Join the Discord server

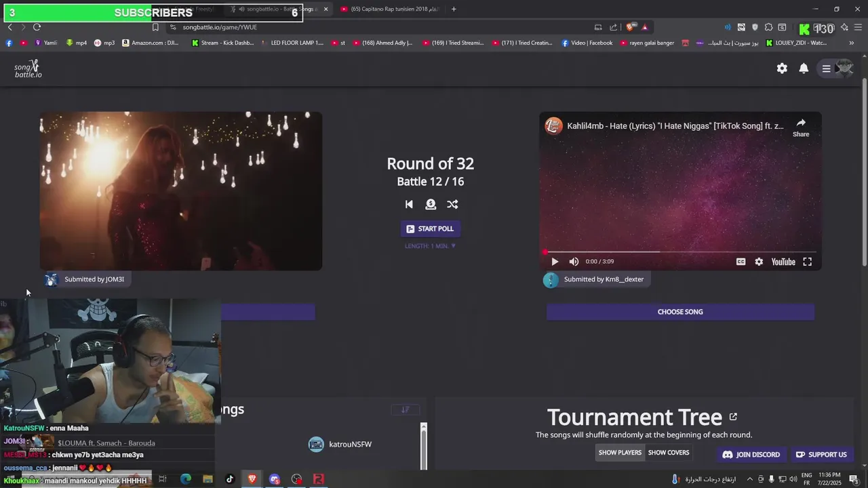(x=751, y=455)
